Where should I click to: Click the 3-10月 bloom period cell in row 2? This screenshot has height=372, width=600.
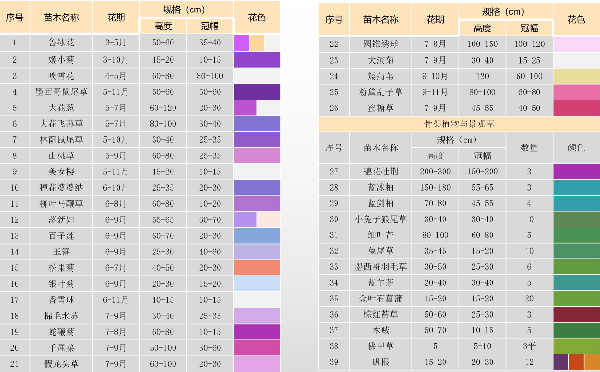click(116, 60)
